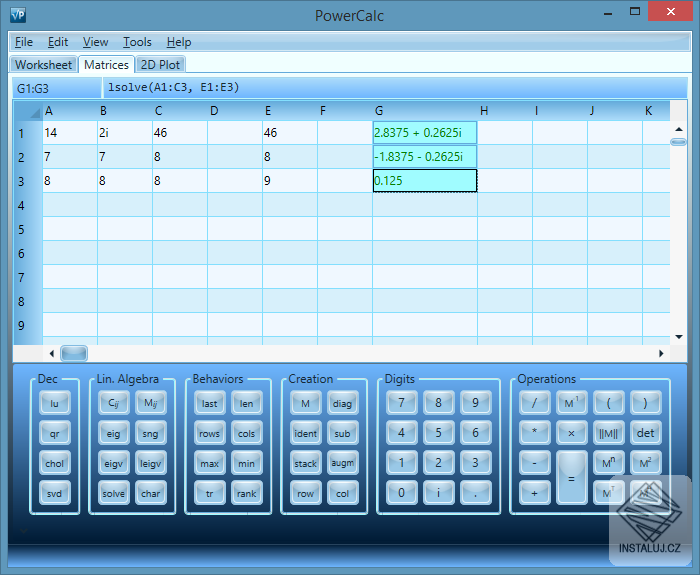
Task: Click the open parenthesis button
Action: click(608, 403)
